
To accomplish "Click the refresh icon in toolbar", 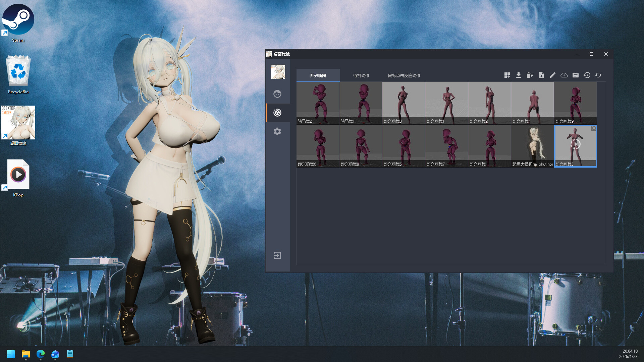I will tap(598, 75).
